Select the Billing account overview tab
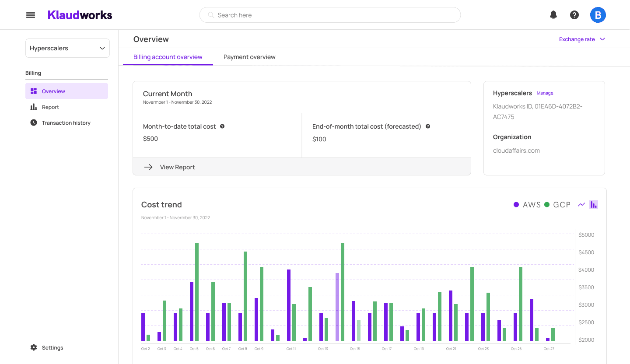Image resolution: width=630 pixels, height=364 pixels. click(x=168, y=57)
